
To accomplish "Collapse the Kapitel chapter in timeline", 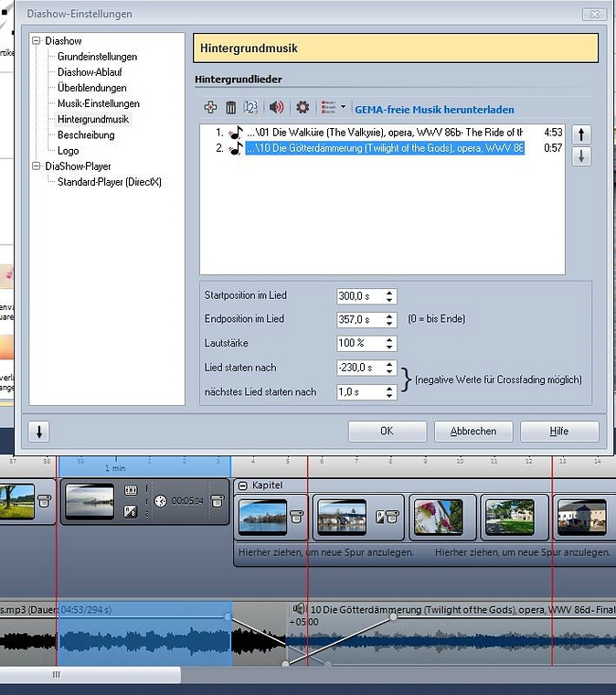I will click(243, 486).
